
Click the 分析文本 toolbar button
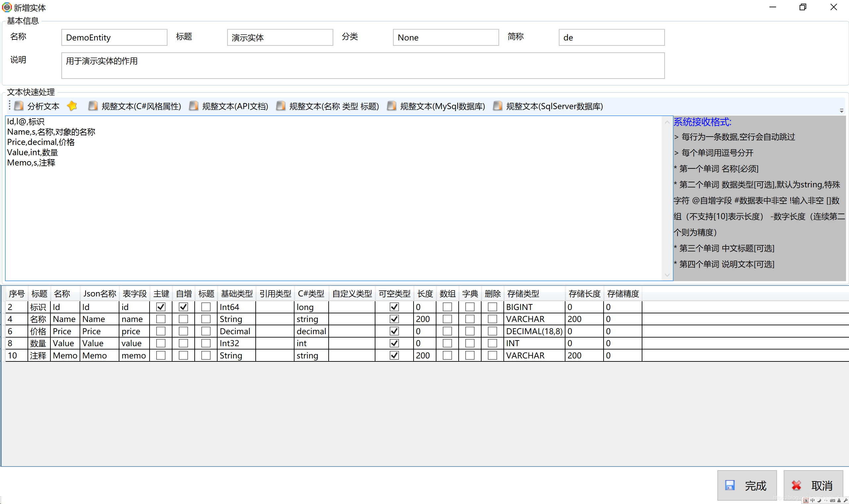pos(37,106)
